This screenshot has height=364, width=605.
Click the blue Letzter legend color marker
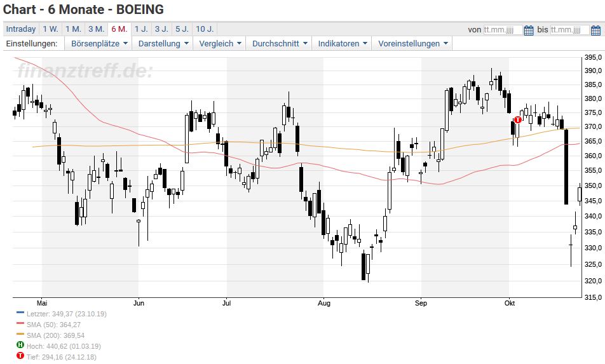pyautogui.click(x=20, y=313)
